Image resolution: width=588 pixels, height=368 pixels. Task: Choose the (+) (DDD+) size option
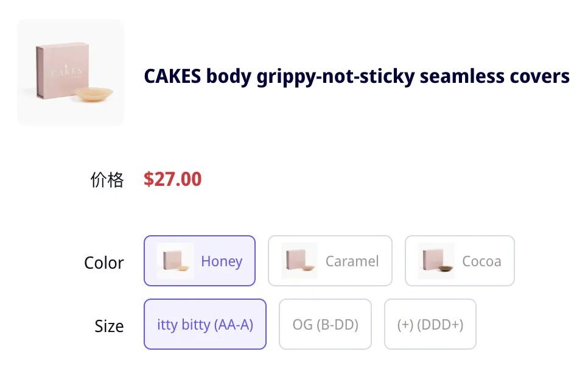click(x=430, y=324)
